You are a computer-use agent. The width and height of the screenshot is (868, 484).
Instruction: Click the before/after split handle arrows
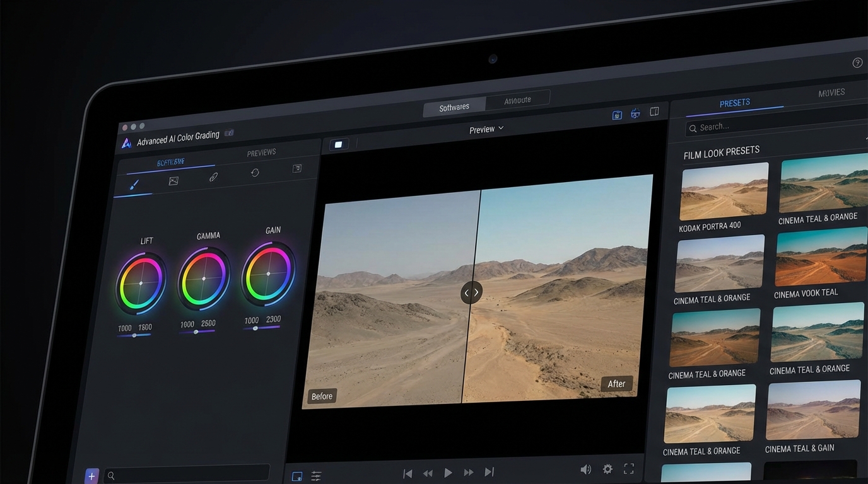[x=471, y=292]
